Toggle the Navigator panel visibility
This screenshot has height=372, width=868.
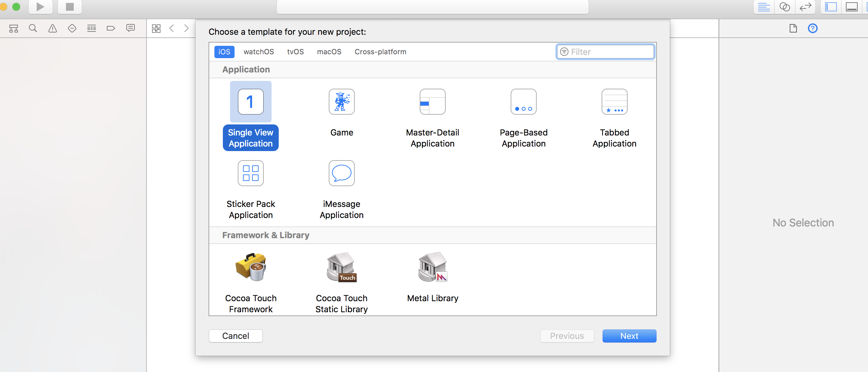[831, 7]
